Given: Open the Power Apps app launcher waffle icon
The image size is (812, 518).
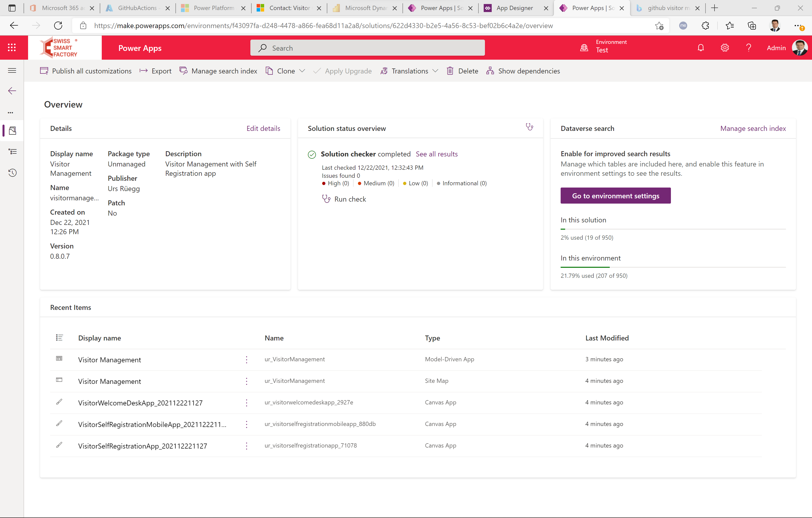Looking at the screenshot, I should pyautogui.click(x=12, y=48).
